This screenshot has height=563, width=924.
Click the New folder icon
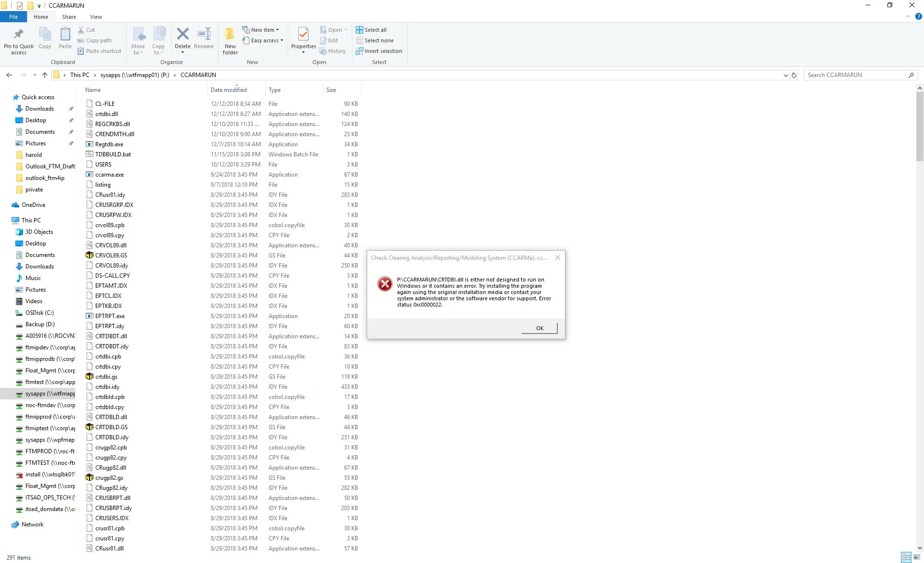click(230, 35)
